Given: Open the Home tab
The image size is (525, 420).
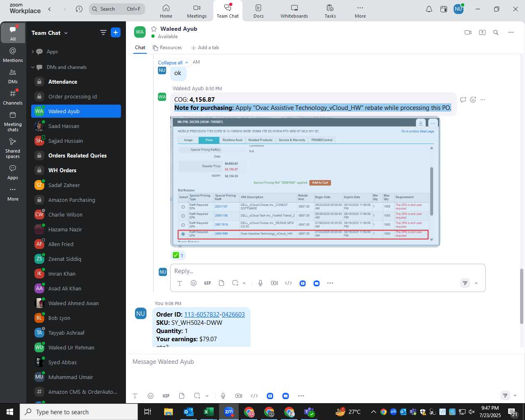Looking at the screenshot, I should coord(166,11).
